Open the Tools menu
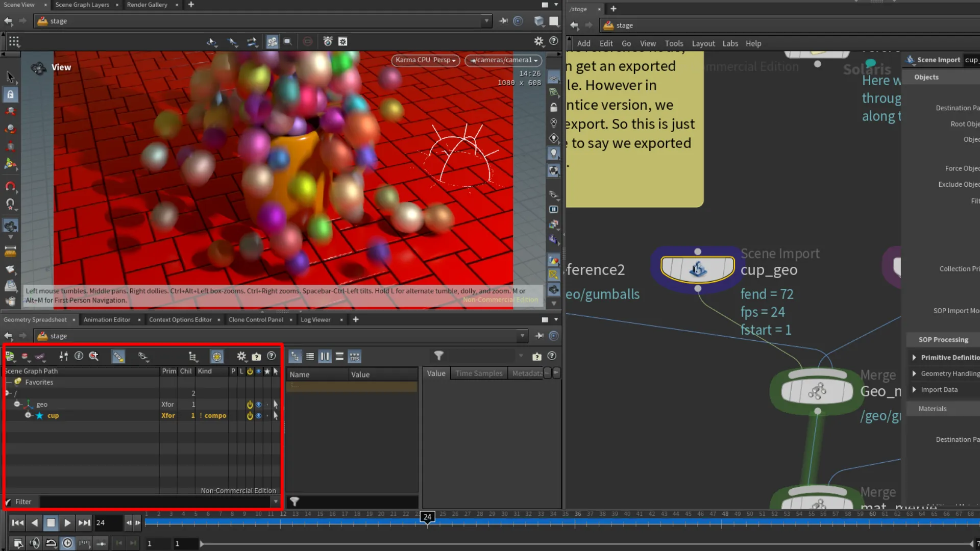The image size is (980, 551). pyautogui.click(x=674, y=43)
